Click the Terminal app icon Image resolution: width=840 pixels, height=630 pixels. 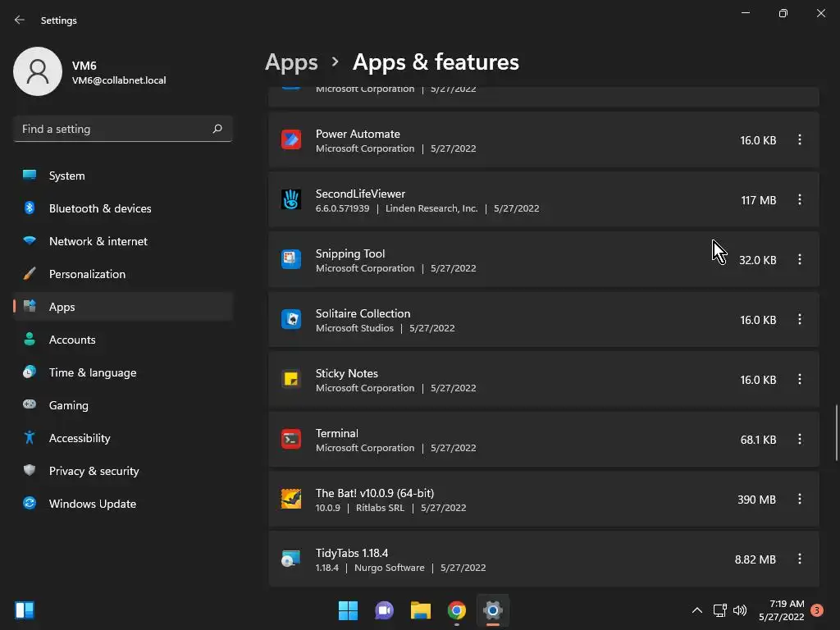click(291, 439)
